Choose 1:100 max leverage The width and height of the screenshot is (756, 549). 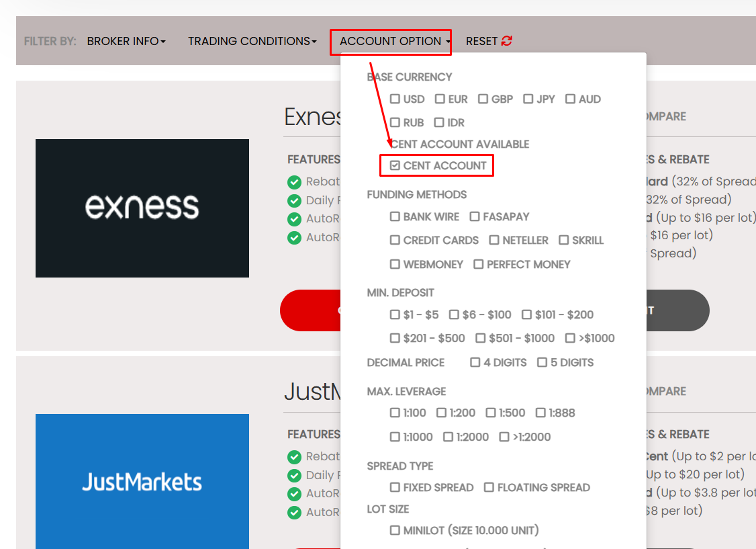(x=395, y=413)
